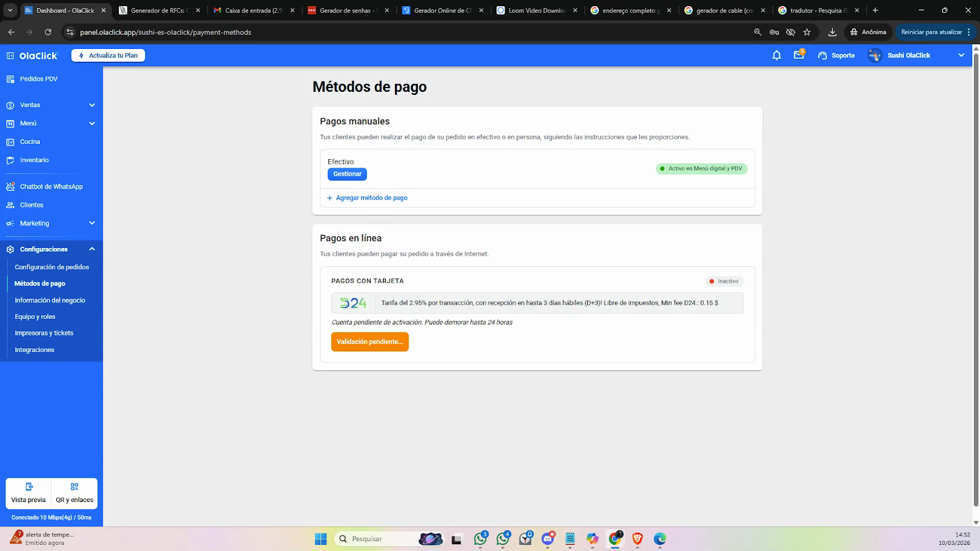Click Agregar método de pago link
The height and width of the screenshot is (551, 980).
click(x=371, y=198)
